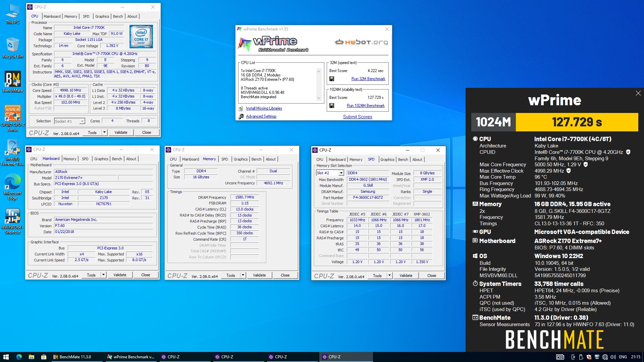Select CPU tab in the SPD CPU-Z window
Viewport: 644px width, 362px height.
point(320,160)
